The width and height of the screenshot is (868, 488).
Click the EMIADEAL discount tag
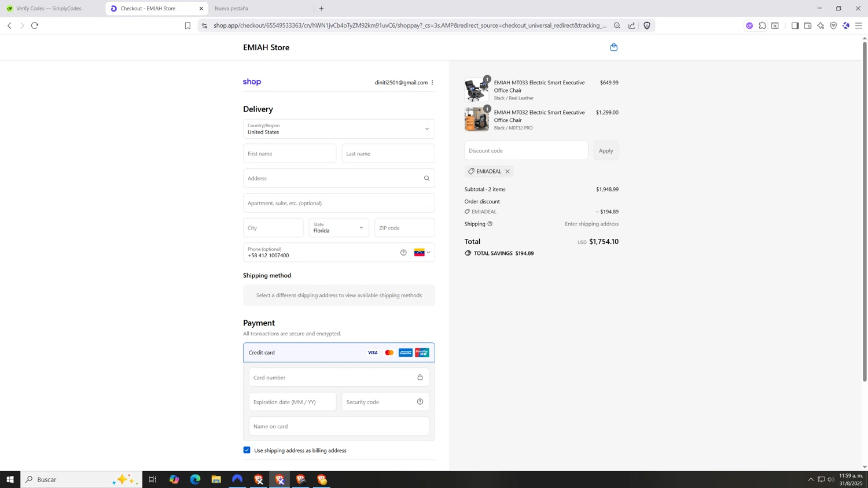coord(489,171)
